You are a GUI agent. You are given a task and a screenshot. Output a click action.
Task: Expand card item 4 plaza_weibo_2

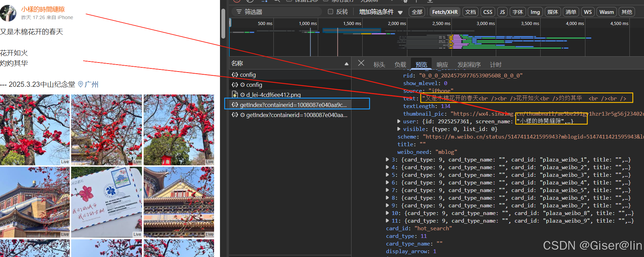click(x=387, y=167)
